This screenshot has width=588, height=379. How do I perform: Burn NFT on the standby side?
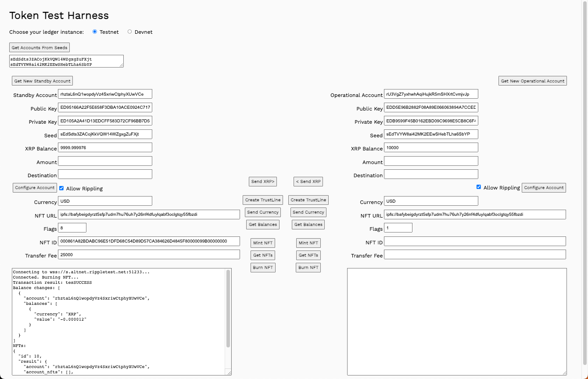coord(263,268)
